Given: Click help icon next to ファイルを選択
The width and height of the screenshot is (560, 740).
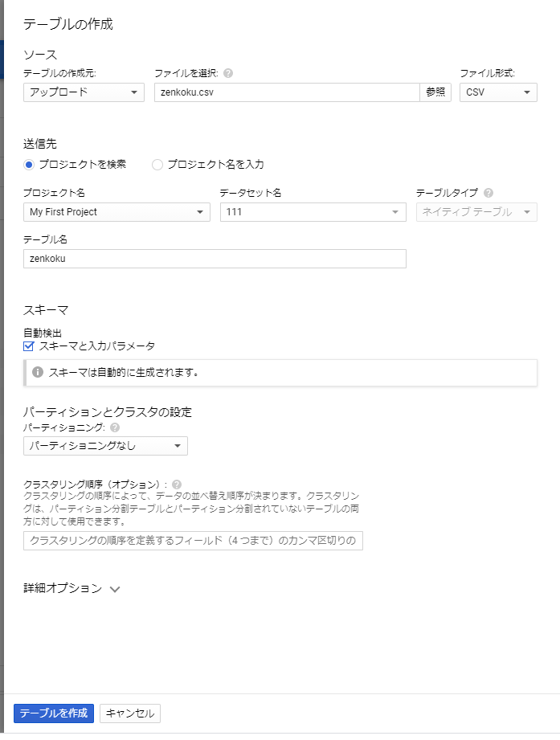Looking at the screenshot, I should (x=228, y=73).
